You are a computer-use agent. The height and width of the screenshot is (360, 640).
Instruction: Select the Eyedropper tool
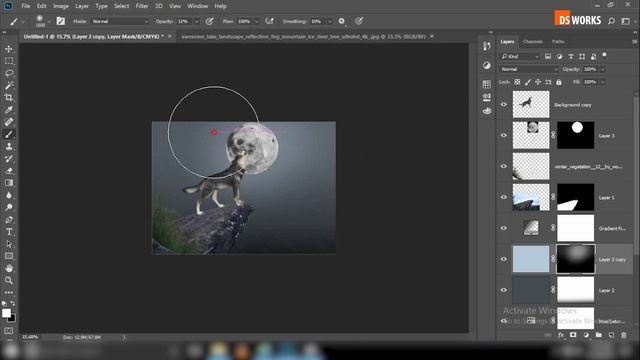pos(9,110)
